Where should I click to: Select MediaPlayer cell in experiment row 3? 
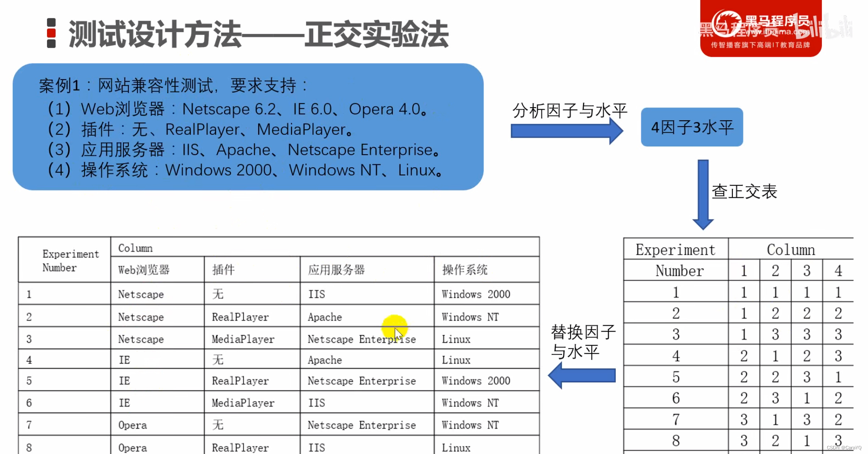pos(252,338)
